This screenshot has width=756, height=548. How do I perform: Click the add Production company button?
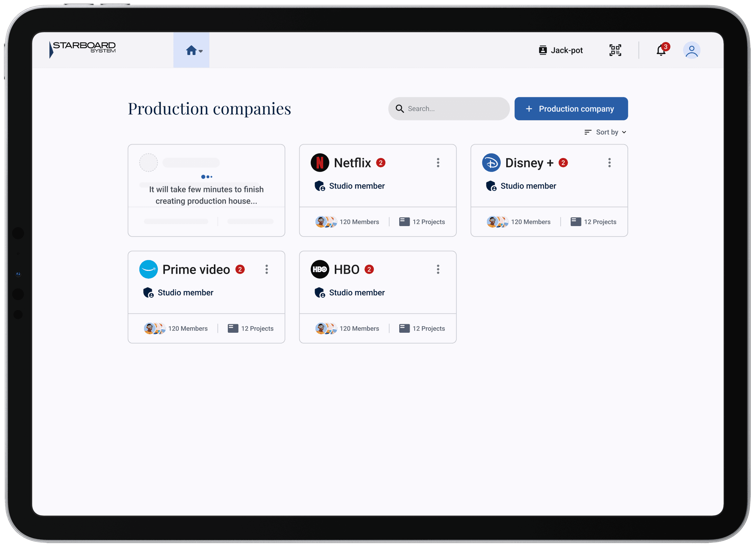tap(571, 109)
